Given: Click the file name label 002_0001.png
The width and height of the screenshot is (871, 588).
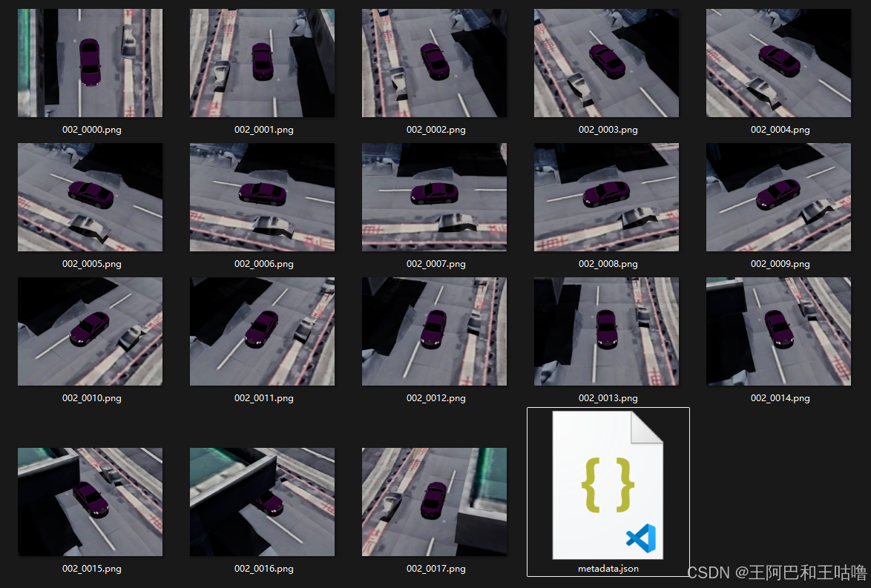Looking at the screenshot, I should [264, 130].
